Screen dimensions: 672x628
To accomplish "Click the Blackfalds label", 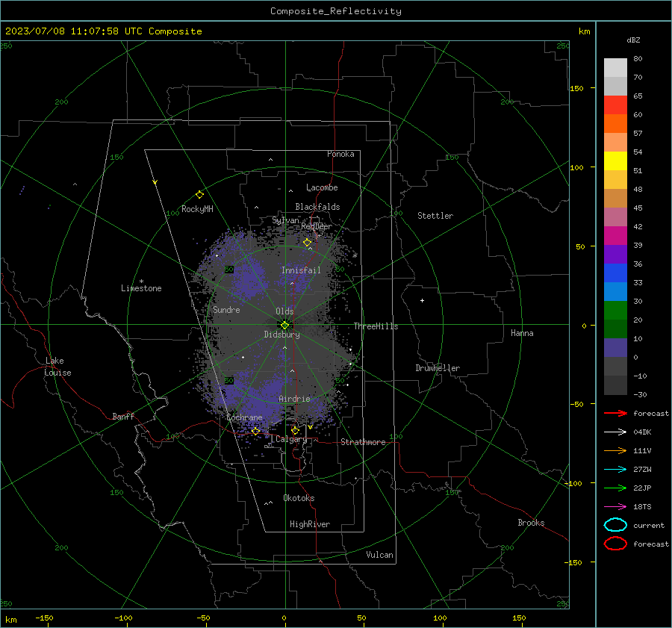I will [x=317, y=207].
